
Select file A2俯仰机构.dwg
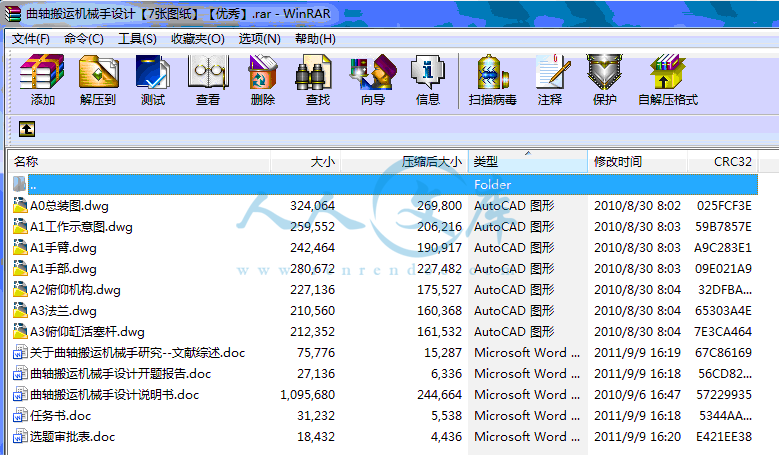[75, 290]
